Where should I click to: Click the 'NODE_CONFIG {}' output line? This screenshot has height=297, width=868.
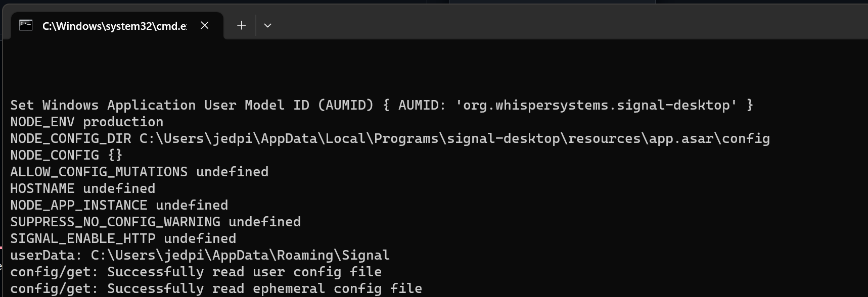66,155
